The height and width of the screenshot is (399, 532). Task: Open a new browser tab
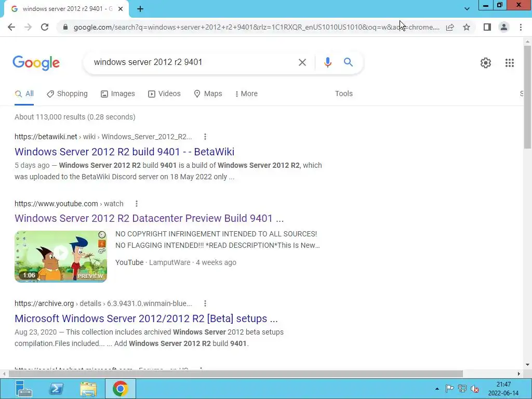(140, 9)
